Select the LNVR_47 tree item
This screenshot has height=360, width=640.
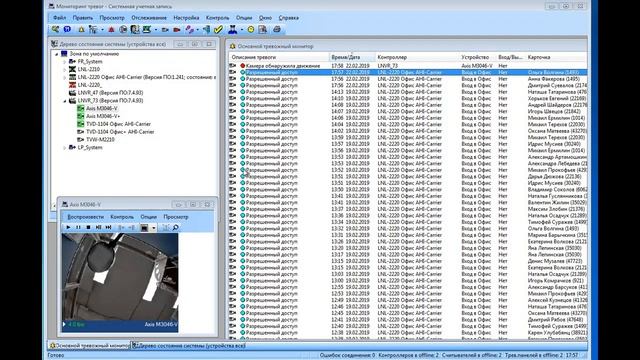click(x=110, y=93)
